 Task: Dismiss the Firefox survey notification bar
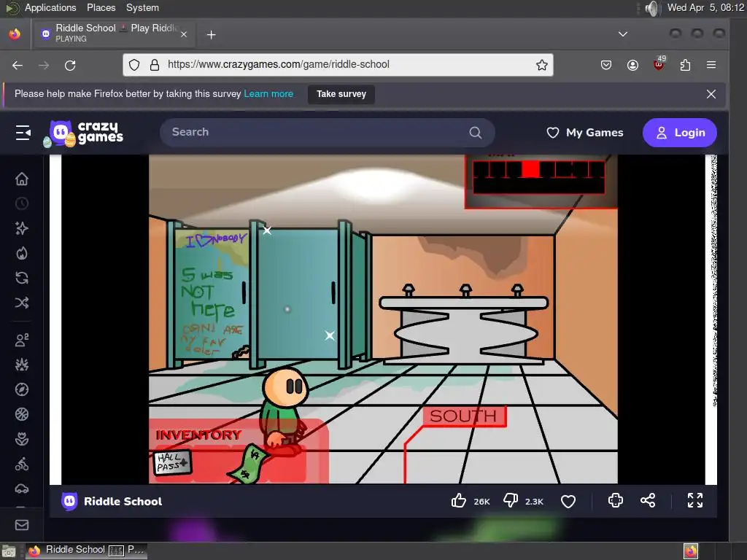point(711,94)
